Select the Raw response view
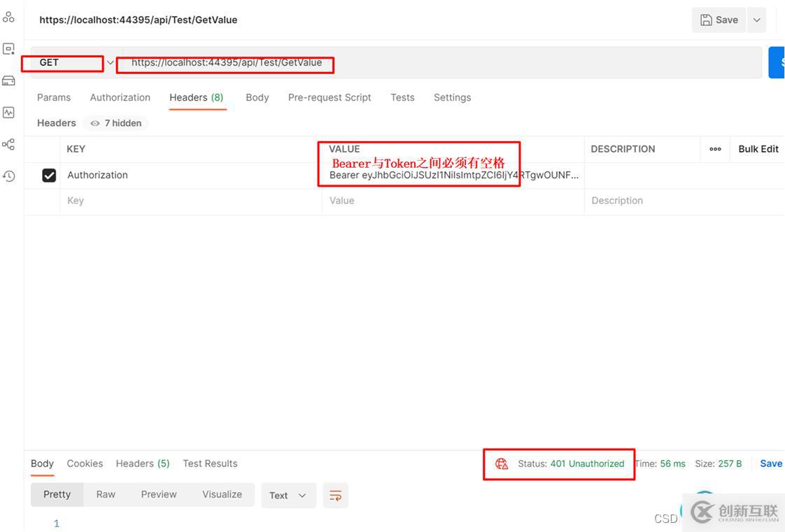The width and height of the screenshot is (785, 532). [x=106, y=494]
